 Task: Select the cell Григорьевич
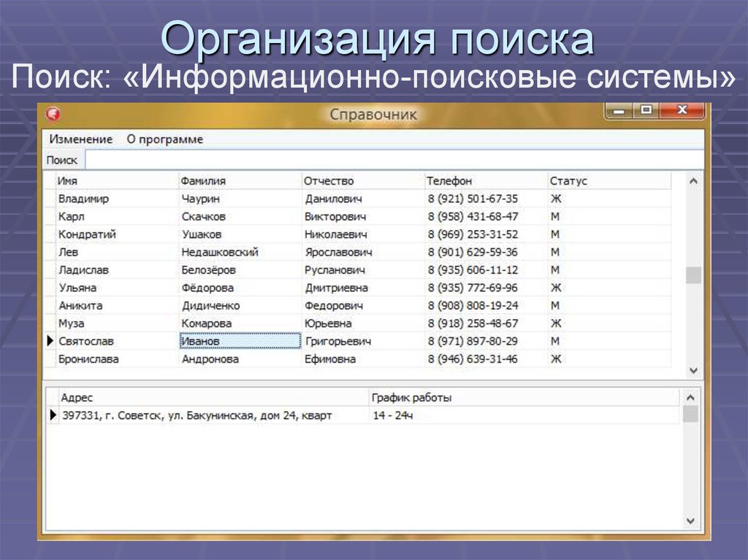click(x=363, y=341)
